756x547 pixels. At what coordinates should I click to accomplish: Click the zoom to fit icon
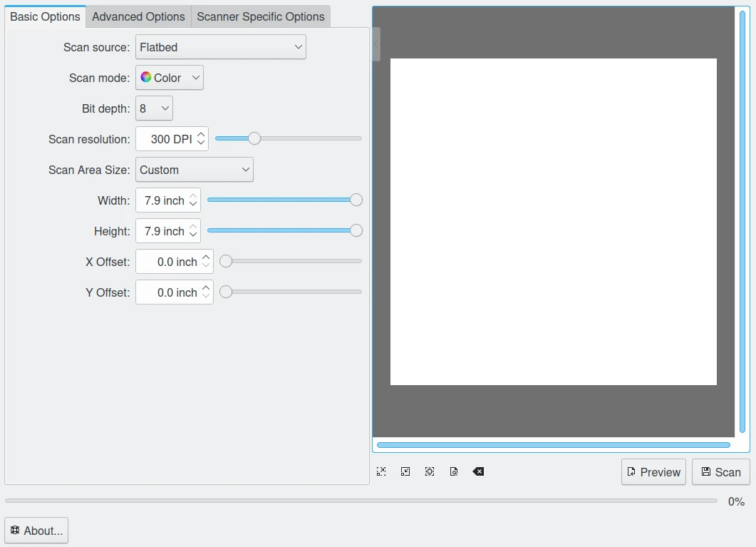(x=454, y=471)
